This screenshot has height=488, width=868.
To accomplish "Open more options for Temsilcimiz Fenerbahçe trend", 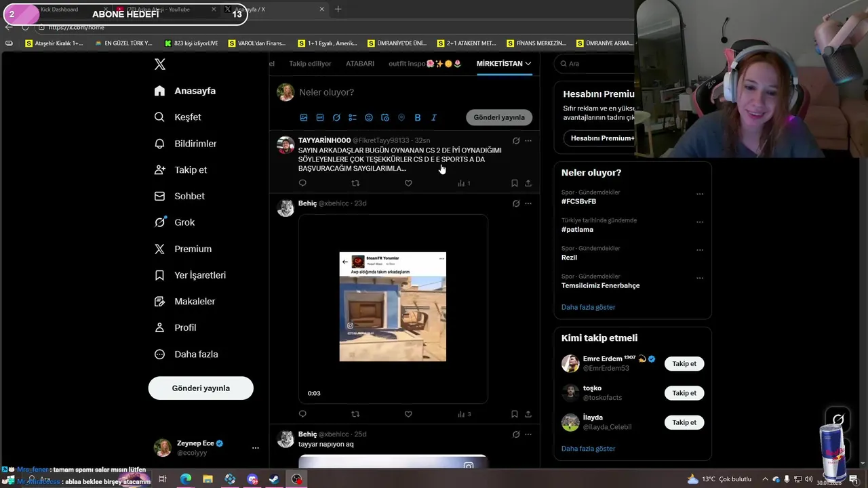I will [x=700, y=278].
